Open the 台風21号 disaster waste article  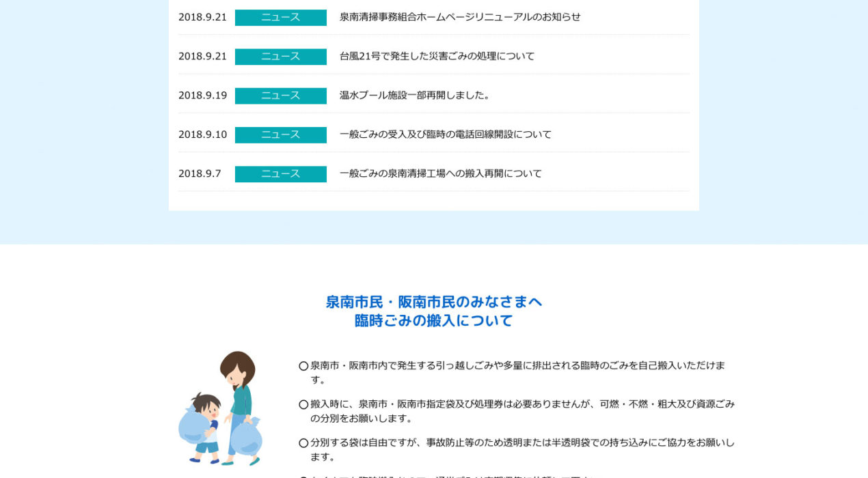437,56
